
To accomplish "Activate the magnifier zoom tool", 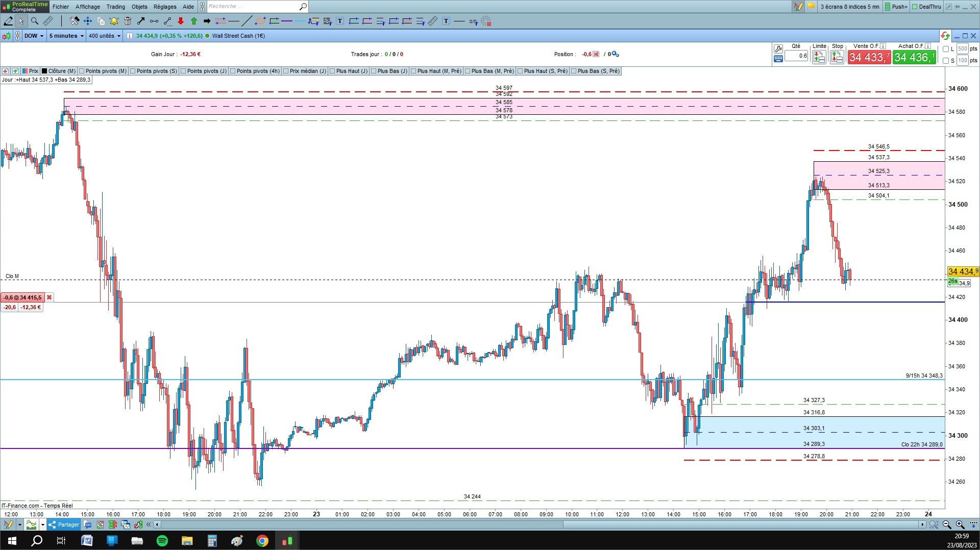I will (x=35, y=21).
